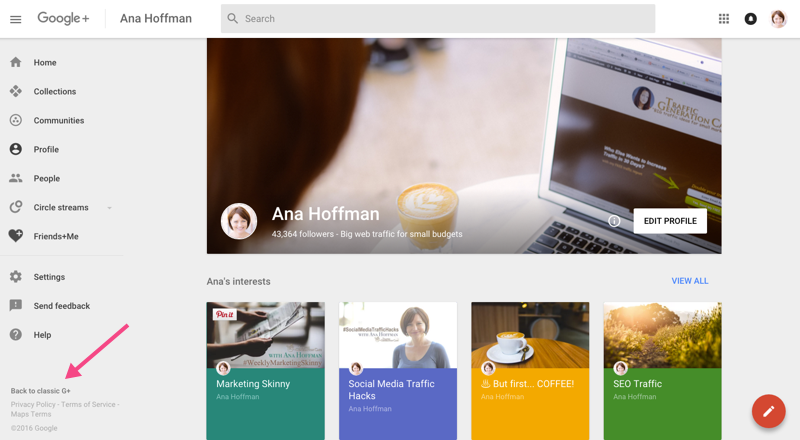Open the account avatar in top bar
Viewport: 800px width, 440px height.
pos(778,19)
